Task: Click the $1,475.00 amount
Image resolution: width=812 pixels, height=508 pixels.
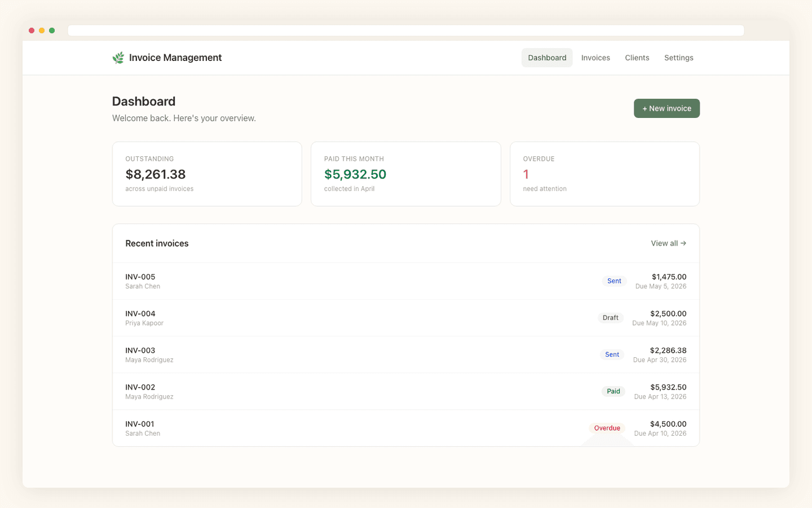Action: point(669,277)
